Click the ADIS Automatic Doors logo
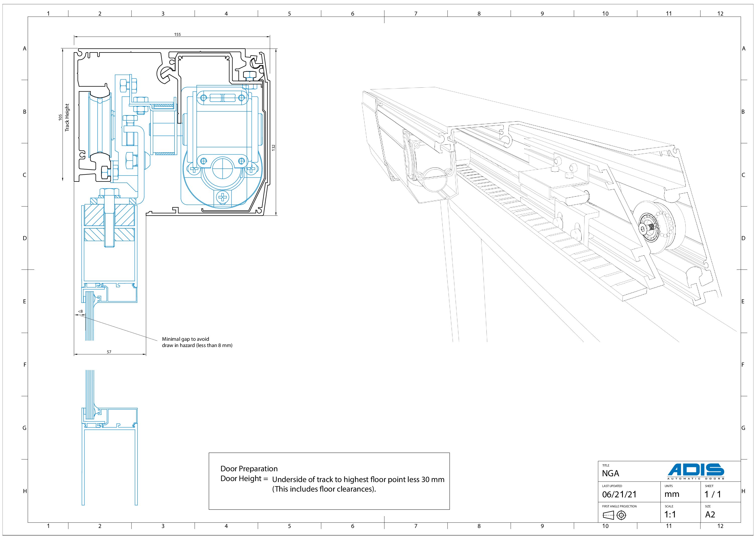 [x=696, y=471]
